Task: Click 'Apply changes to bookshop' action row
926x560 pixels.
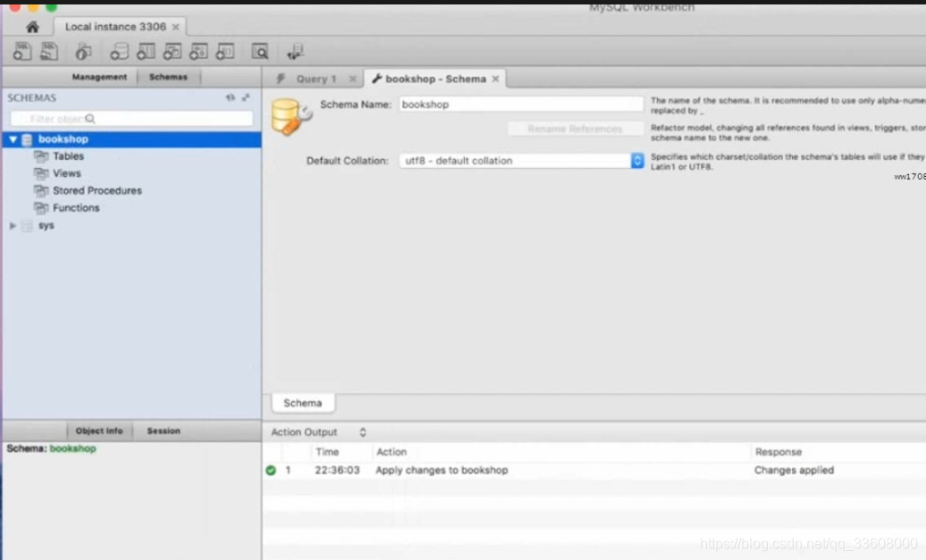Action: [442, 471]
